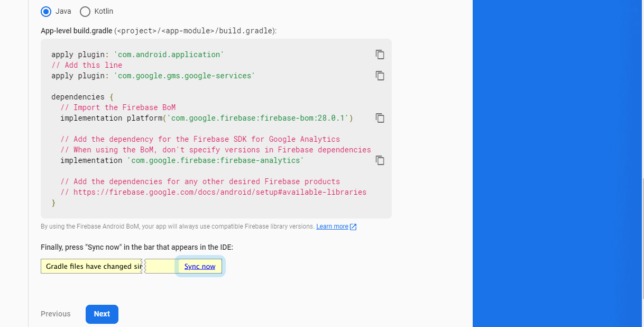Viewport: 644px width, 327px height.
Task: Copy the 'com.android.application' plugin line
Action: click(380, 54)
